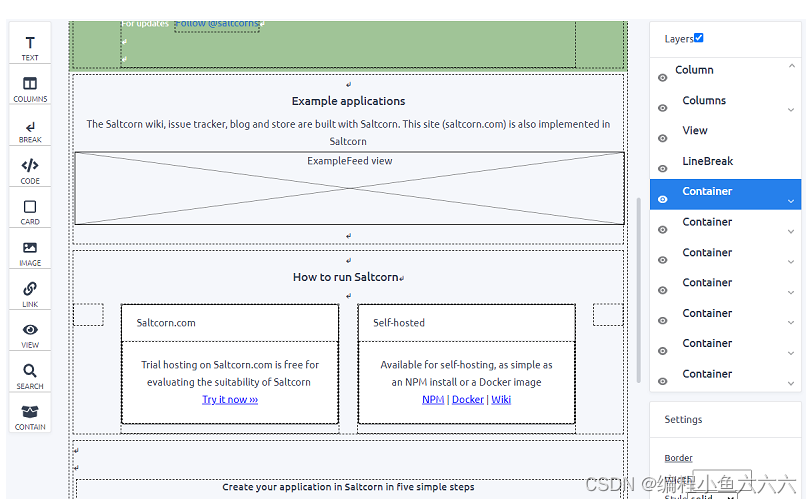The width and height of the screenshot is (812, 503).
Task: Select the Saltcorn.com card header
Action: 230,323
